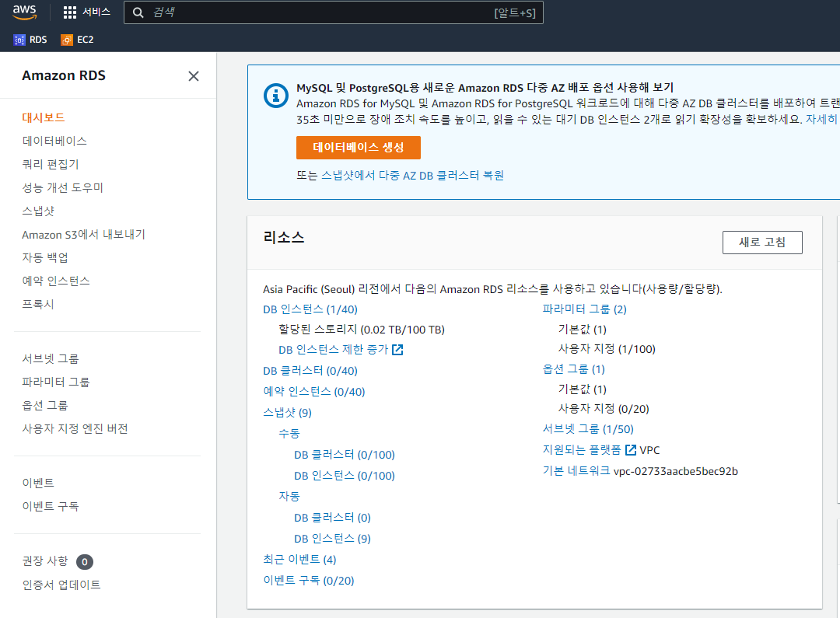
Task: Open the RDS shortcut in favorites bar
Action: [x=30, y=40]
